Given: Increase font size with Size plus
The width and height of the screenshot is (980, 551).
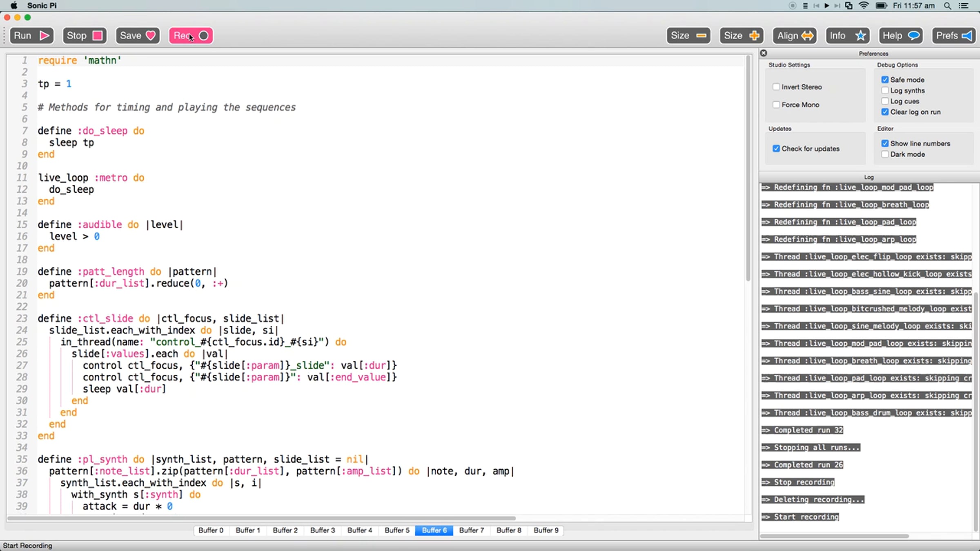Looking at the screenshot, I should (742, 36).
